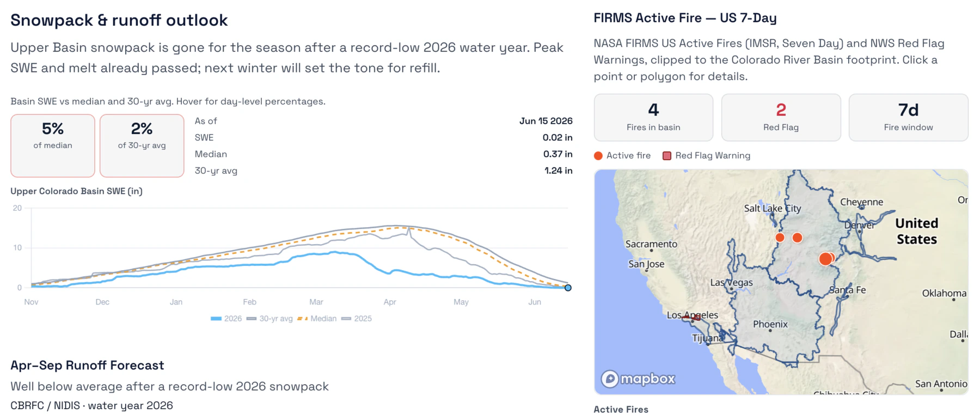Click the Red Flag Warning polygon near Los Angeles

coord(691,317)
